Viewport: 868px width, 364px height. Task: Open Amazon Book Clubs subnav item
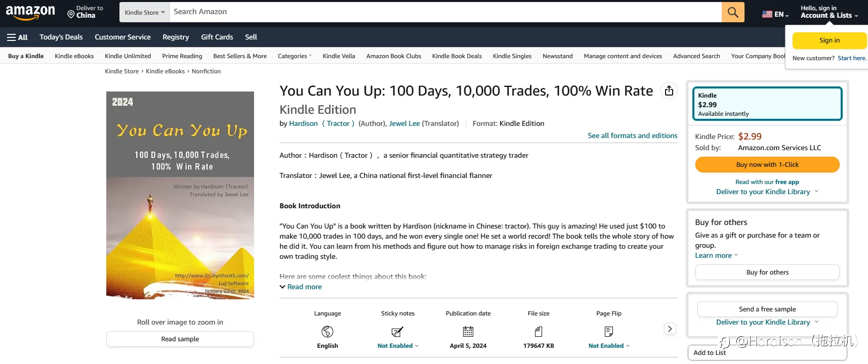point(394,56)
